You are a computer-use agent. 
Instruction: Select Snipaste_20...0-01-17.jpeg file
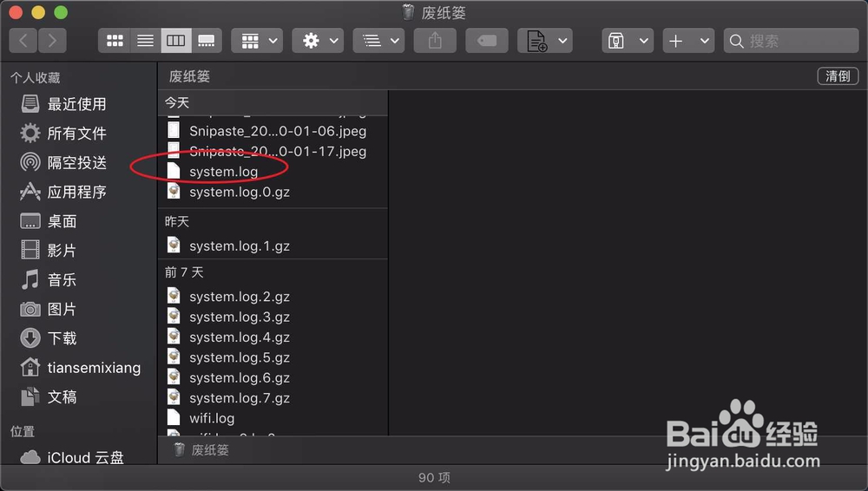click(266, 151)
